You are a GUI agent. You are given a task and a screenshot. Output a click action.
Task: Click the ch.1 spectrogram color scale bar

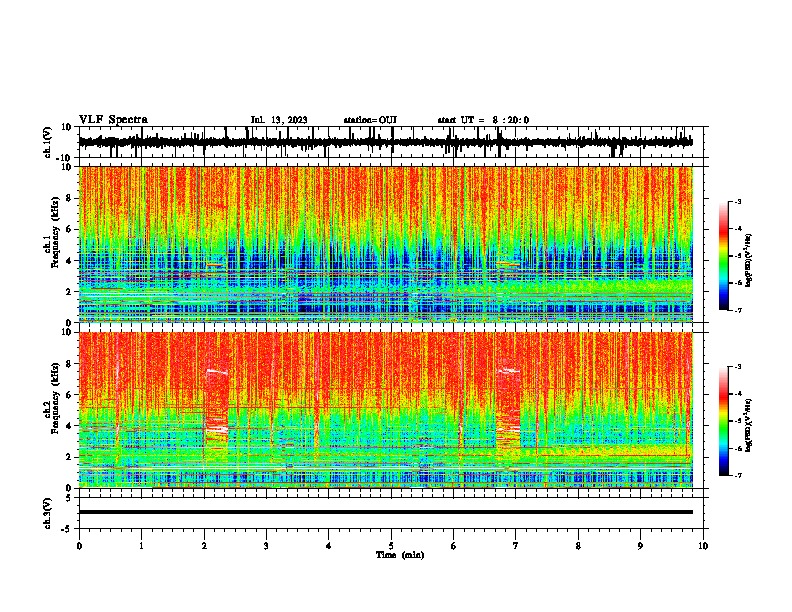pyautogui.click(x=724, y=256)
